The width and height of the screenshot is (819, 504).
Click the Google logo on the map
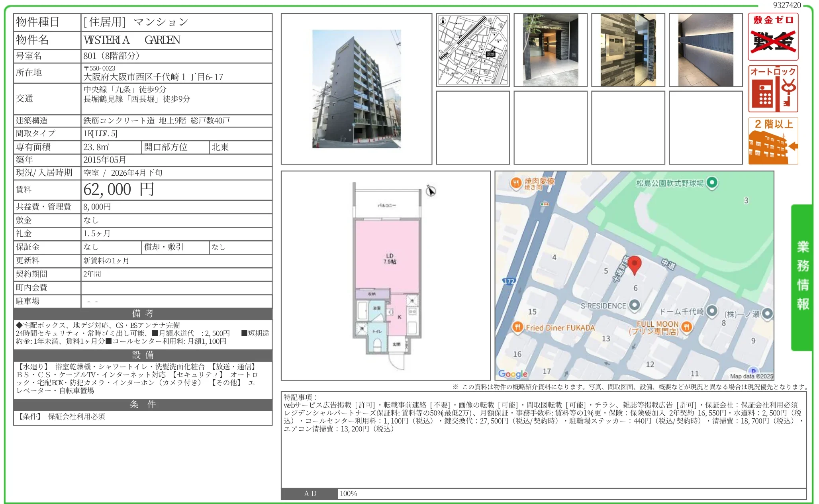coord(512,373)
